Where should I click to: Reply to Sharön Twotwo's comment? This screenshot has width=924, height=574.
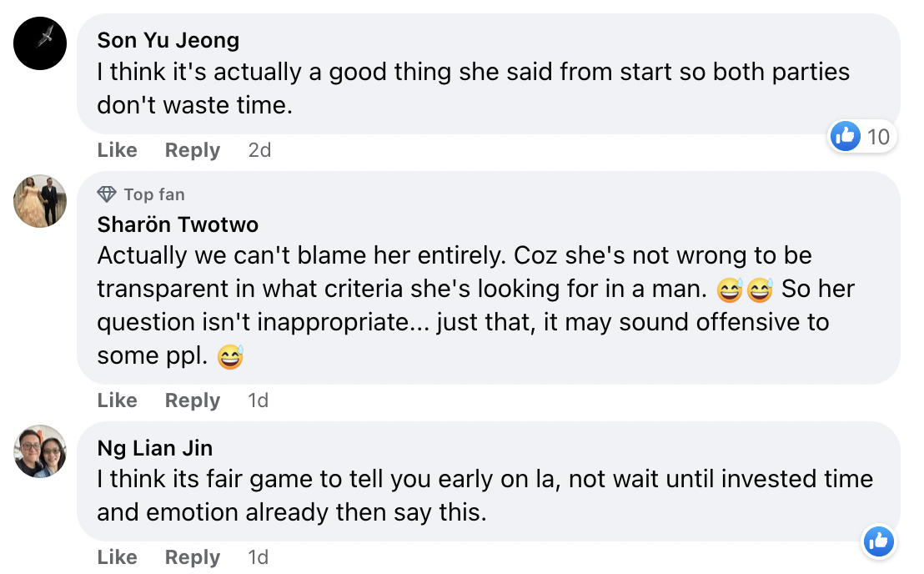tap(192, 400)
